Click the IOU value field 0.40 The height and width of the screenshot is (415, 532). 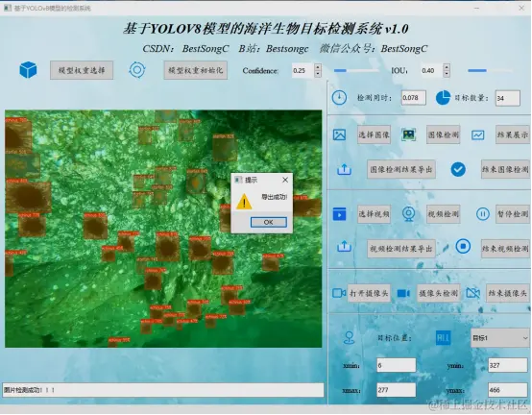(x=431, y=70)
